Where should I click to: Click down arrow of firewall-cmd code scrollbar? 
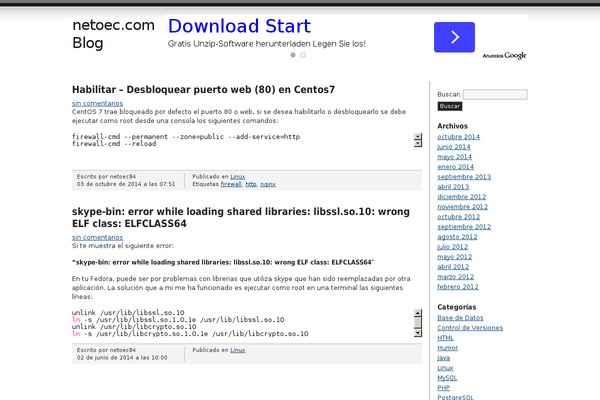click(x=418, y=143)
